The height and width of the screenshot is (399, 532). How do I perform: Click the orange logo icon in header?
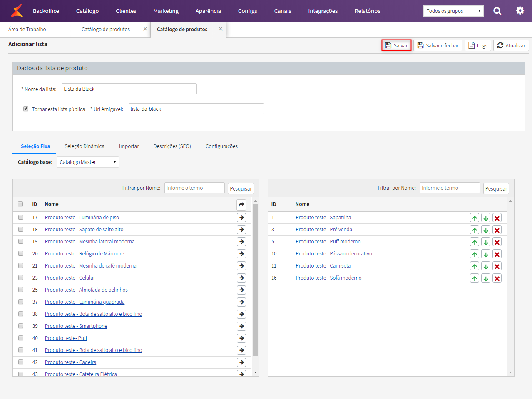pyautogui.click(x=17, y=10)
